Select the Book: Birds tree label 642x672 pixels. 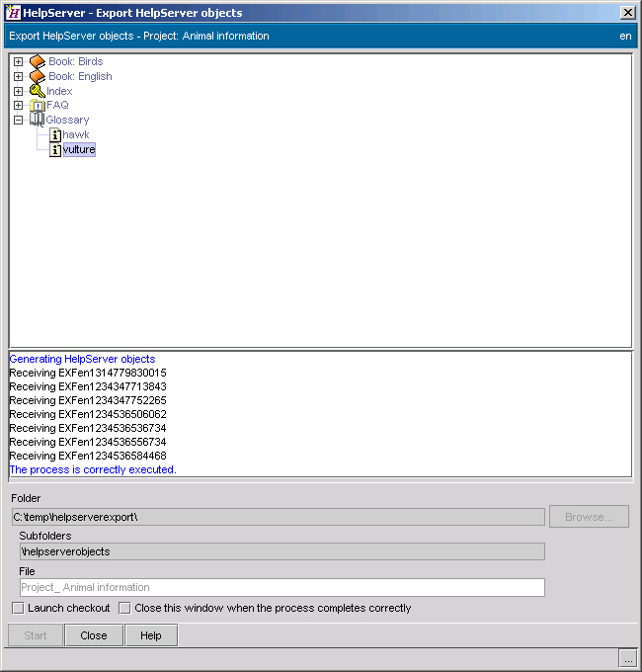76,61
